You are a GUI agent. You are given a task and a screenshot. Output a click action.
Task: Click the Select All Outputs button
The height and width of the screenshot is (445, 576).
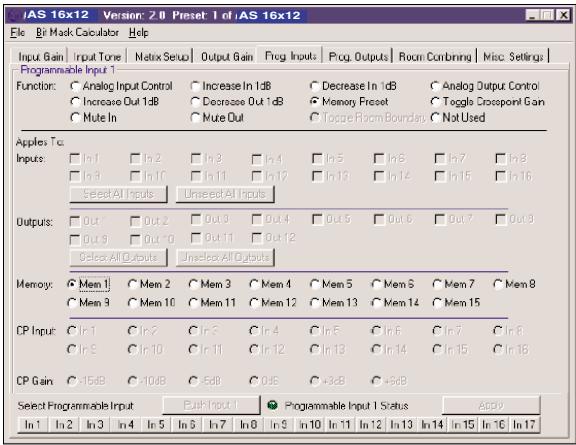(x=118, y=257)
